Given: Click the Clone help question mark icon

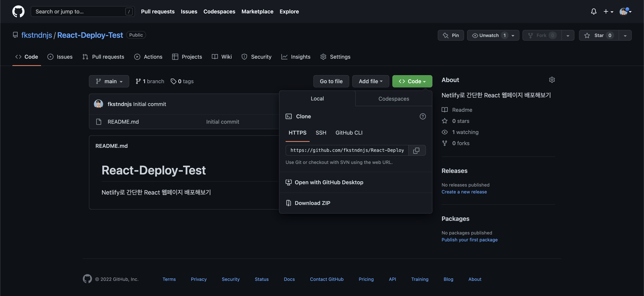Looking at the screenshot, I should click(x=422, y=116).
